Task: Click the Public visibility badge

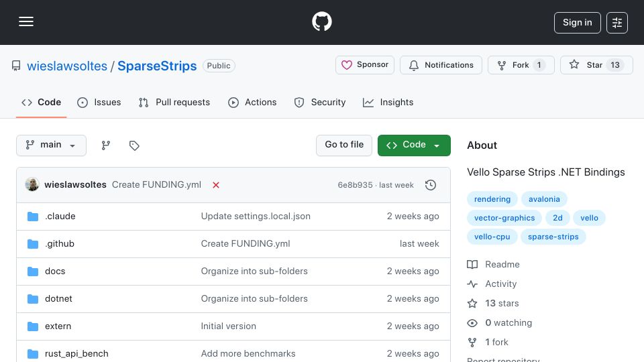Action: pos(219,66)
